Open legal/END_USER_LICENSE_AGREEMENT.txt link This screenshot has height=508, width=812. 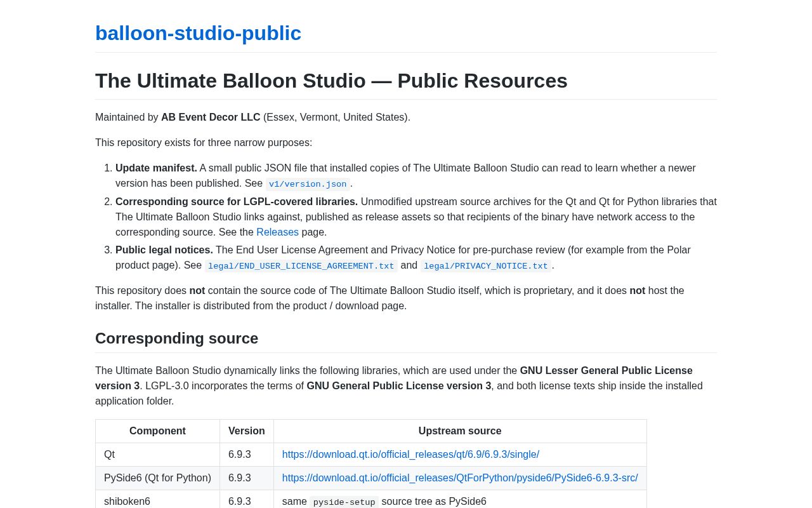[301, 266]
